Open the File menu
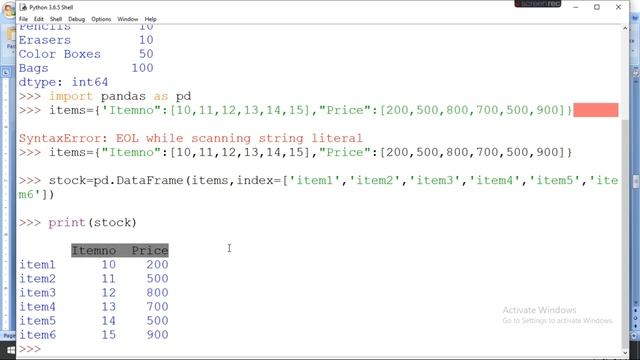 point(23,19)
